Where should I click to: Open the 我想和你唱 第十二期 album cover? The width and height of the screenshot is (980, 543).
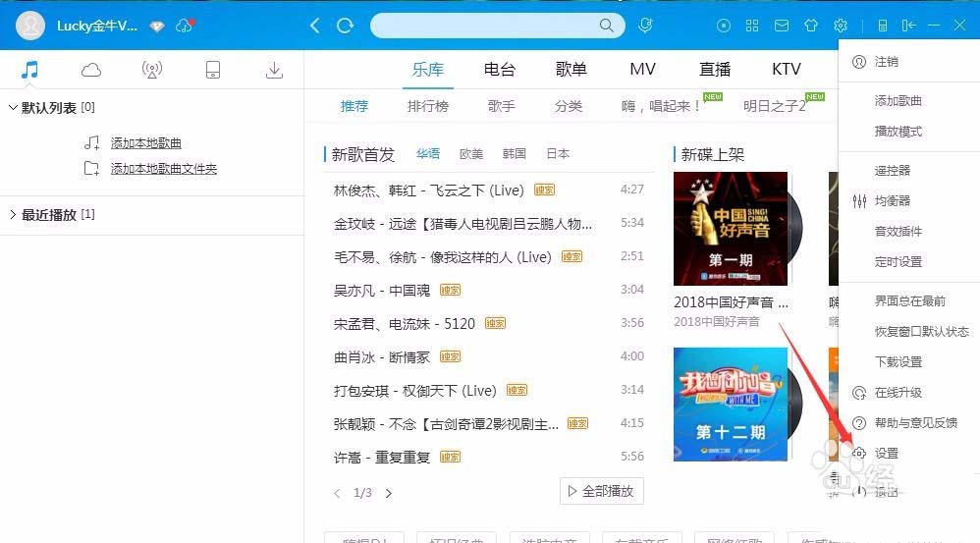tap(731, 405)
